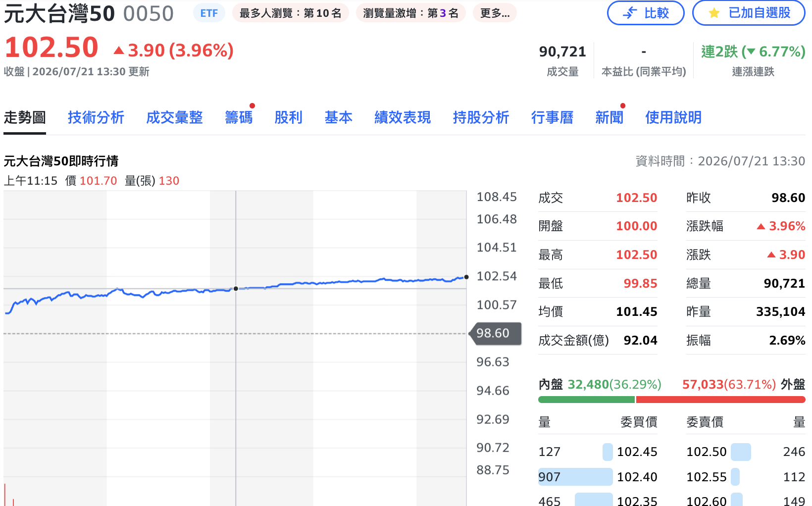This screenshot has width=812, height=506.
Task: Select the 股利 tab
Action: [288, 117]
